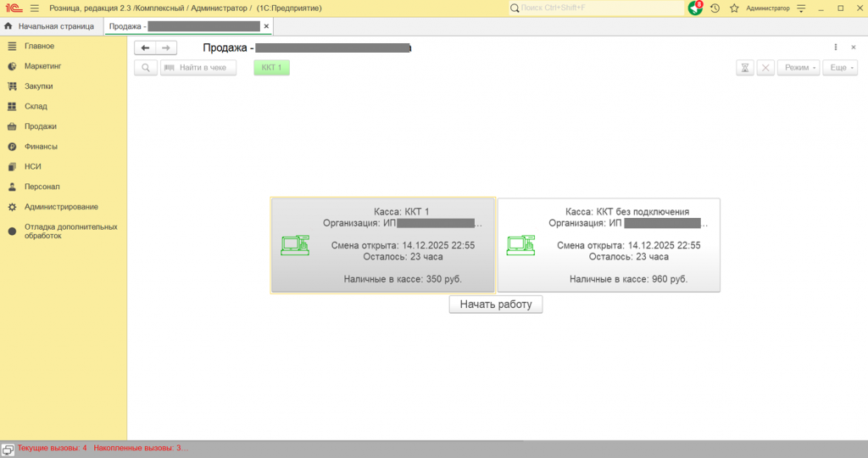
Task: Open the history clock icon
Action: [715, 8]
